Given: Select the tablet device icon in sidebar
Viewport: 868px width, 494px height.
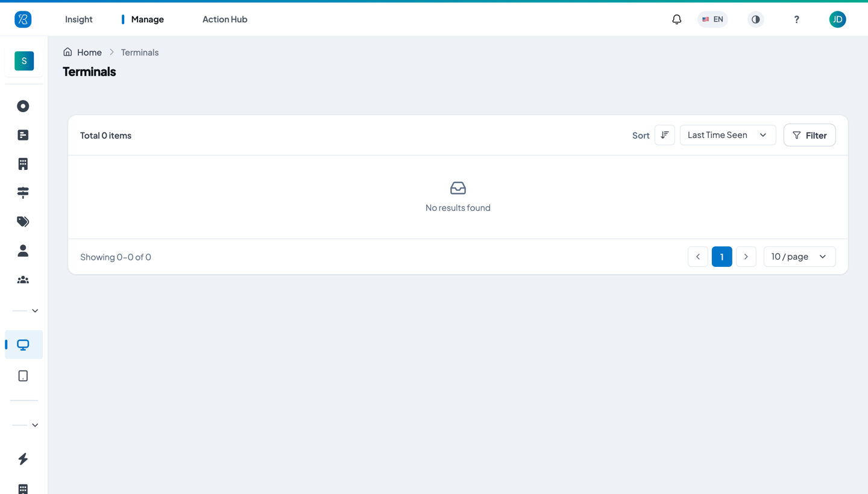Looking at the screenshot, I should pos(23,376).
